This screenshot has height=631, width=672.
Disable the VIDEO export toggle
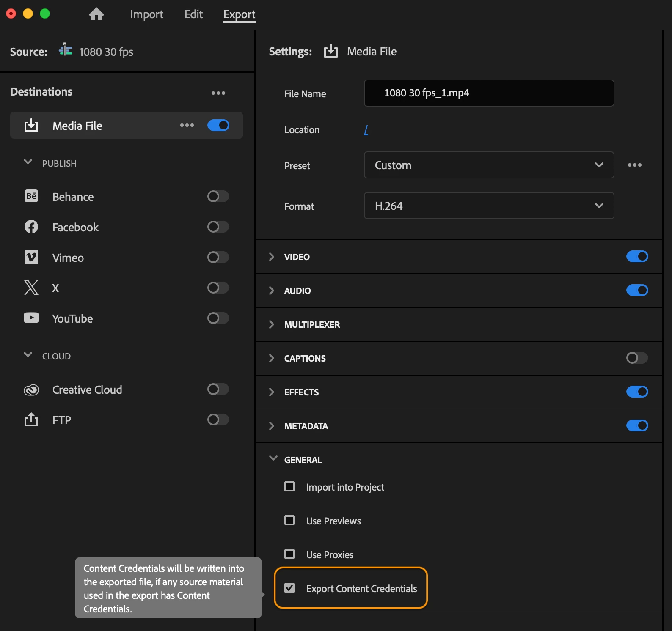coord(637,256)
